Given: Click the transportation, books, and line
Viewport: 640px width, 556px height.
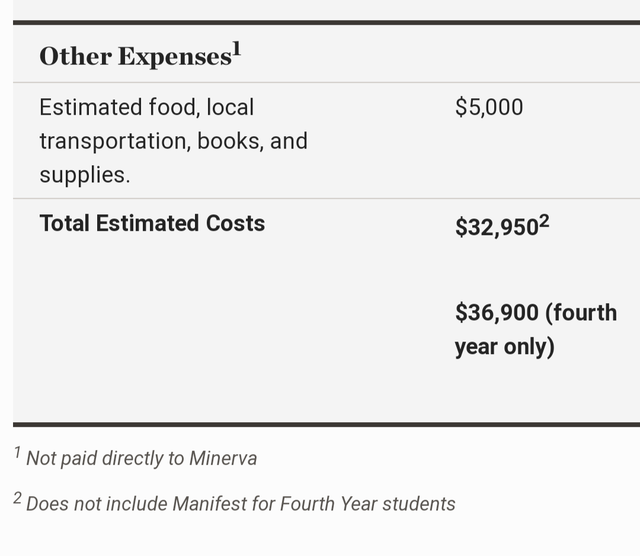Looking at the screenshot, I should coord(173,141).
